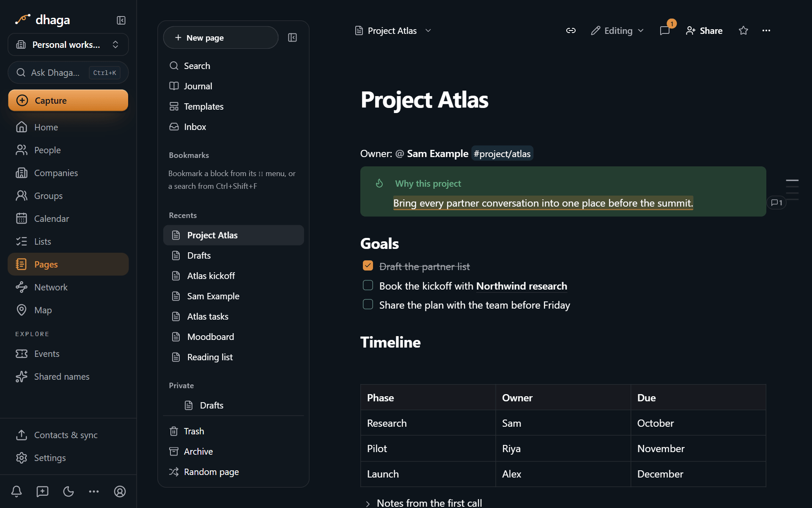
Task: Toggle dark mode with the moon icon
Action: click(x=69, y=491)
